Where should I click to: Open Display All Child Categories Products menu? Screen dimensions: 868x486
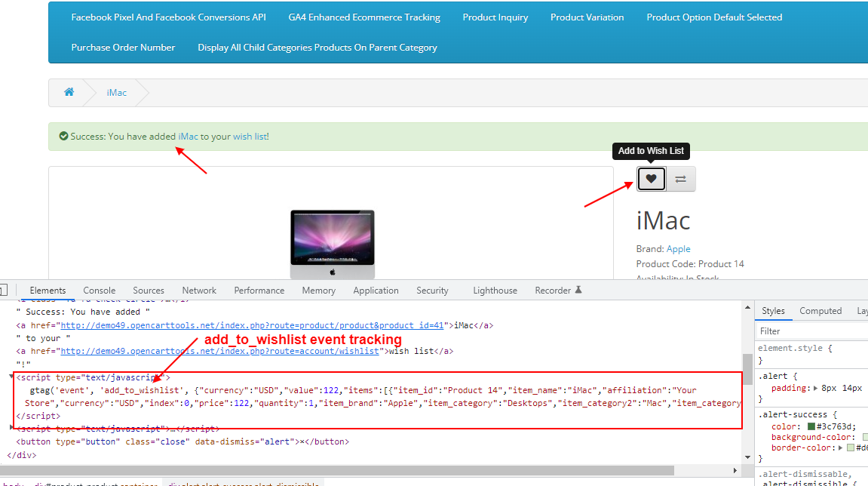[317, 48]
